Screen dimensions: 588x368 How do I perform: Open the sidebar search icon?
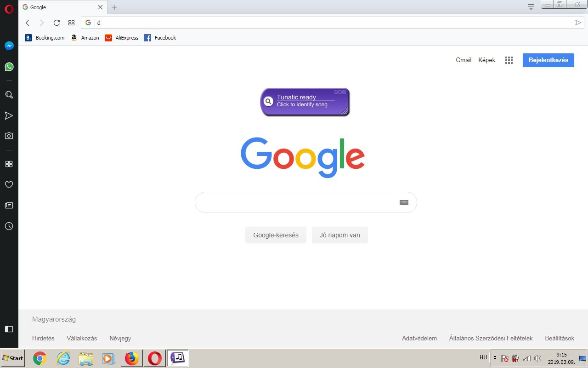point(9,95)
